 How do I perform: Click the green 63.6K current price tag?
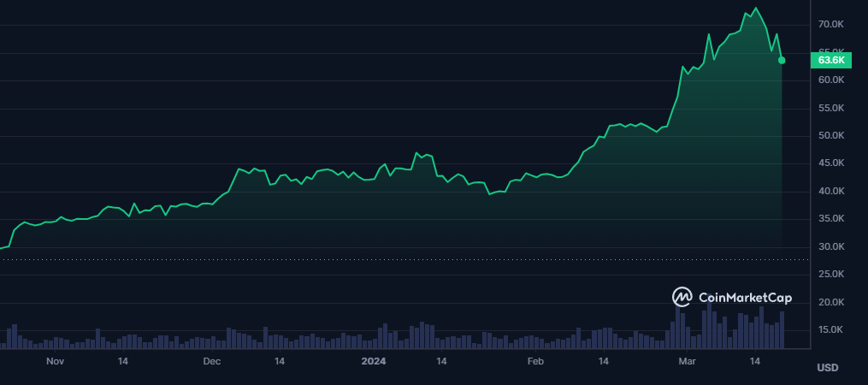pos(831,60)
